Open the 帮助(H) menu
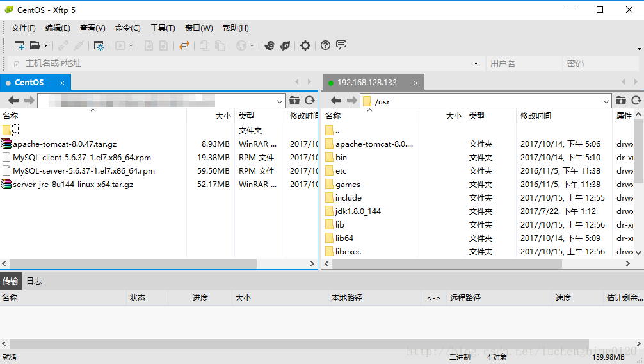 [236, 28]
